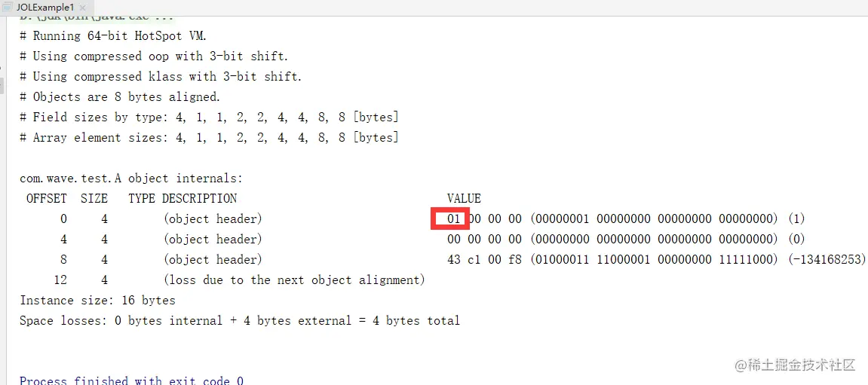
Task: Click the offset value 12
Action: pyautogui.click(x=60, y=280)
